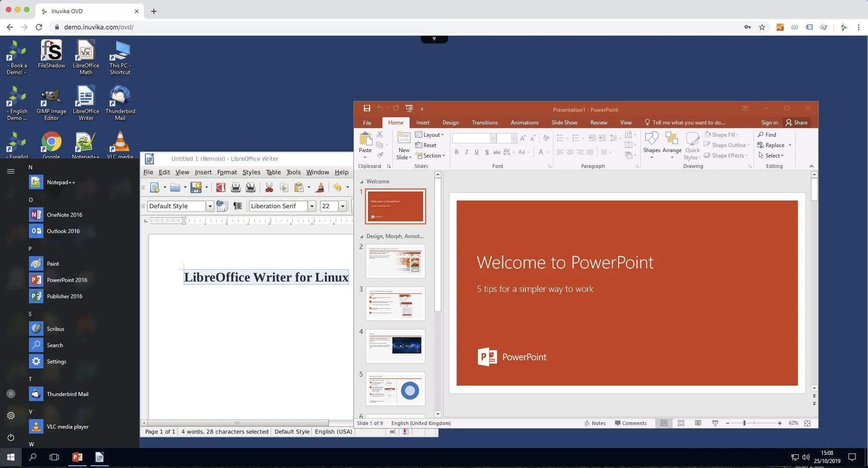Click the zoom slider handle in PowerPoint
The width and height of the screenshot is (868, 468).
(x=744, y=423)
